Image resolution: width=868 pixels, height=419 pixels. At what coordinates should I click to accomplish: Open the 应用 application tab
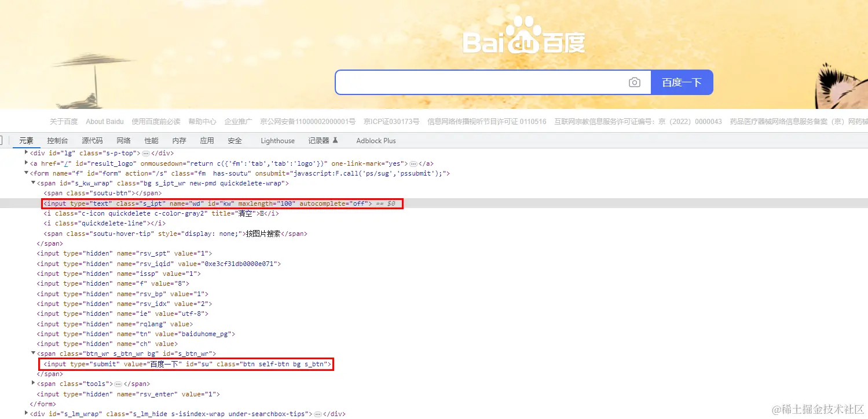click(207, 140)
